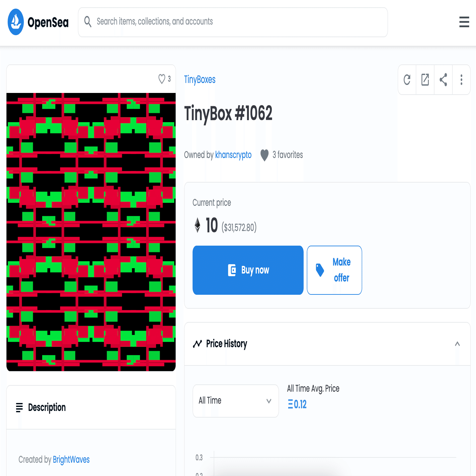
Task: Click the solid heart beside 3 favorites
Action: (x=264, y=155)
